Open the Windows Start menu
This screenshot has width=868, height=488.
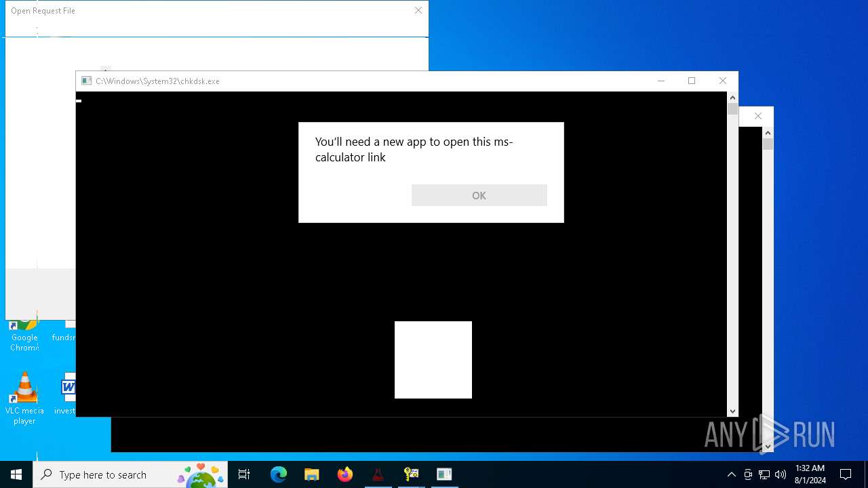16,474
